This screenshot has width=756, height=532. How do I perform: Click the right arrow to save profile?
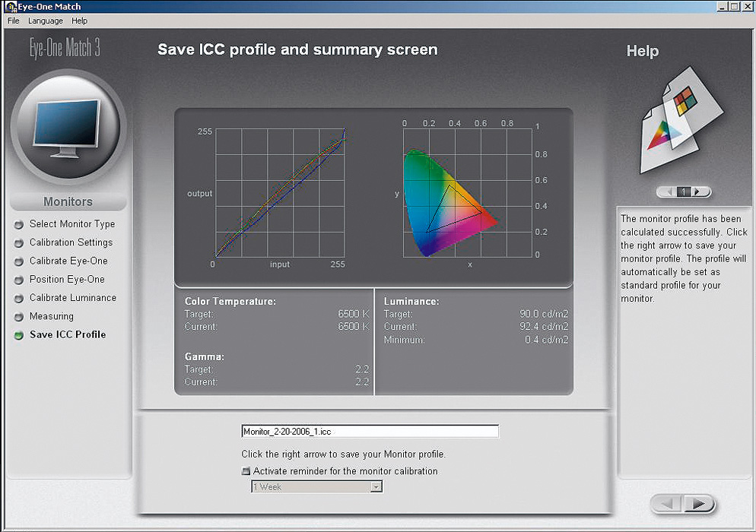click(697, 504)
